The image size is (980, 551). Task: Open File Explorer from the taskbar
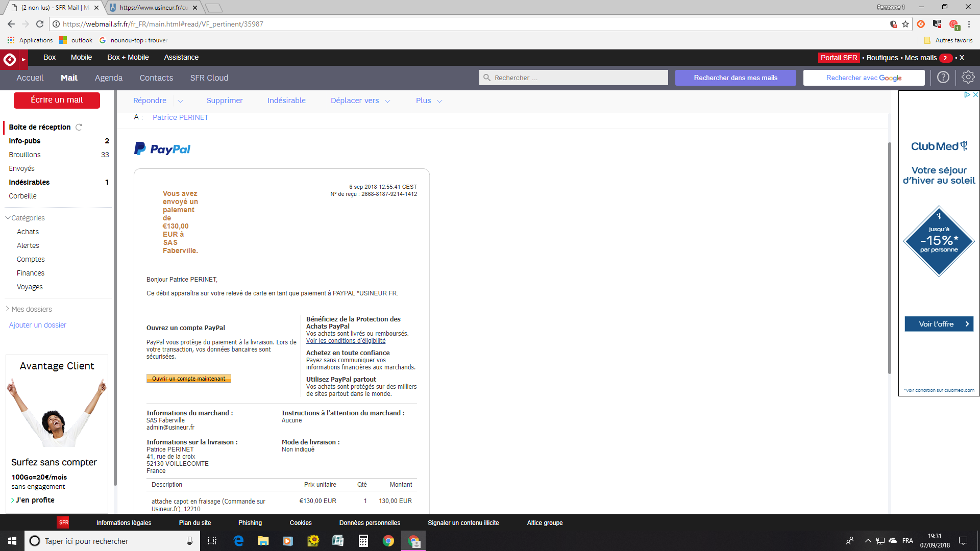tap(263, 541)
